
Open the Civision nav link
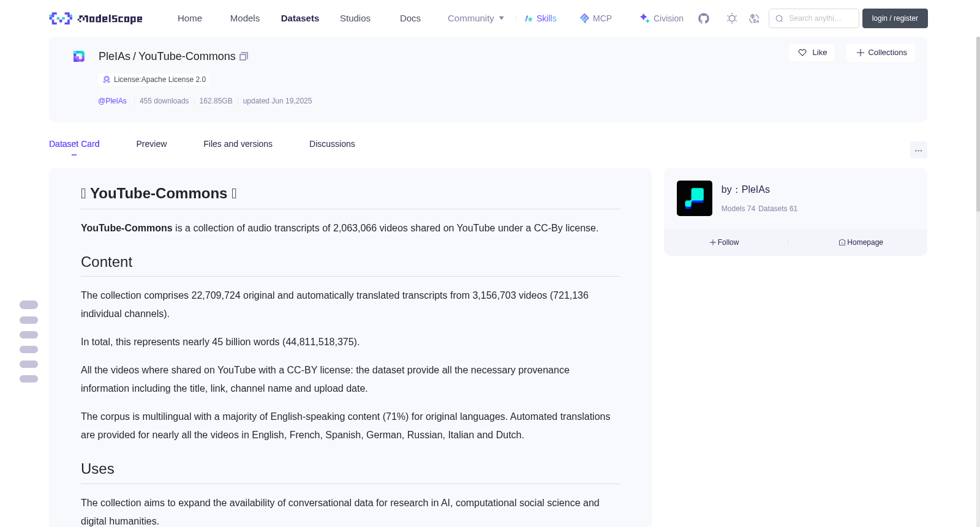point(661,18)
